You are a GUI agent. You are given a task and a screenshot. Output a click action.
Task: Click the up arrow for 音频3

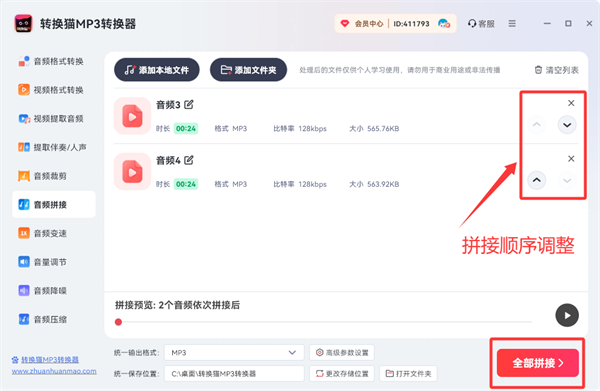coord(537,125)
